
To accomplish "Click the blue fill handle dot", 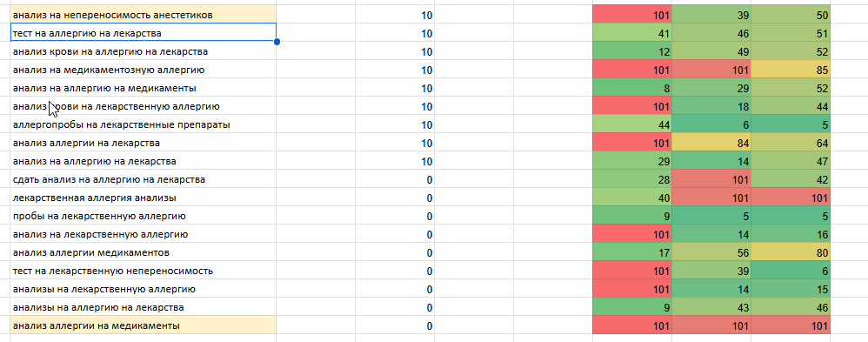I will tap(277, 42).
